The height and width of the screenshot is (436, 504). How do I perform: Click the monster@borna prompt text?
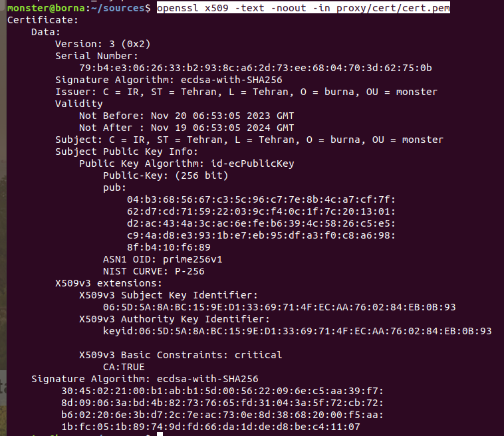tap(39, 7)
